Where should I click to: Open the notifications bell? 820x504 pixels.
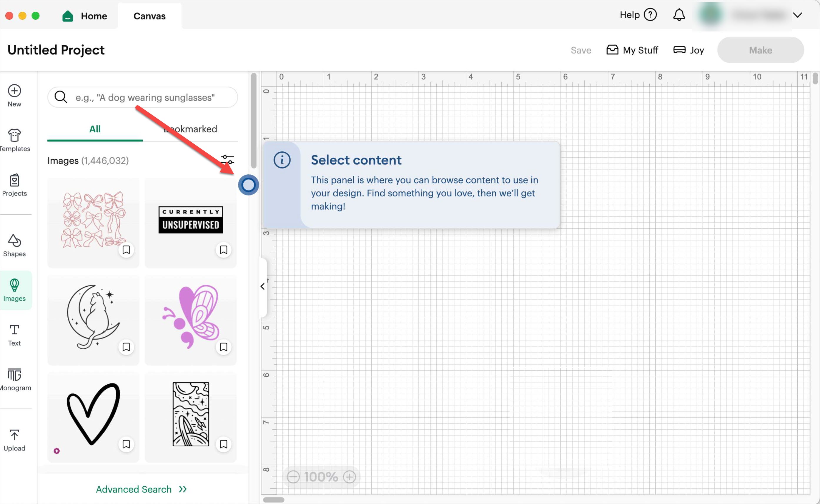pyautogui.click(x=678, y=15)
